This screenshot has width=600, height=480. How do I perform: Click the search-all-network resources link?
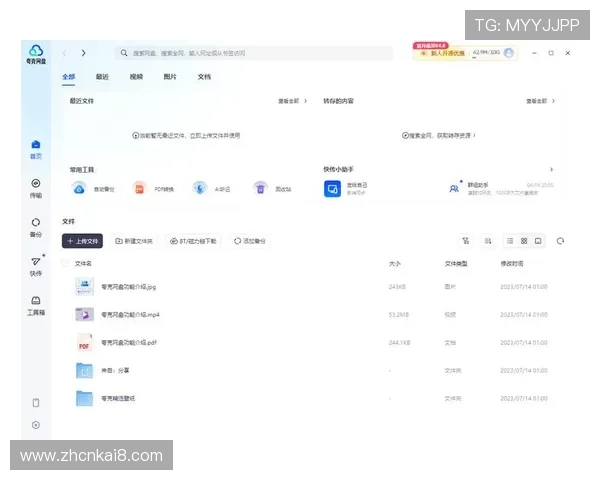click(x=439, y=136)
